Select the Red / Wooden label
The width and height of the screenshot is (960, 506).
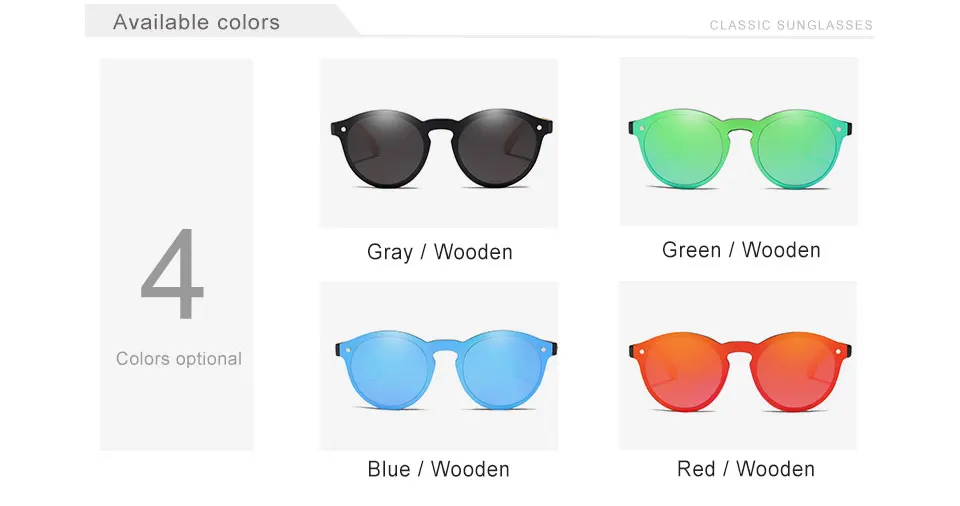(746, 469)
